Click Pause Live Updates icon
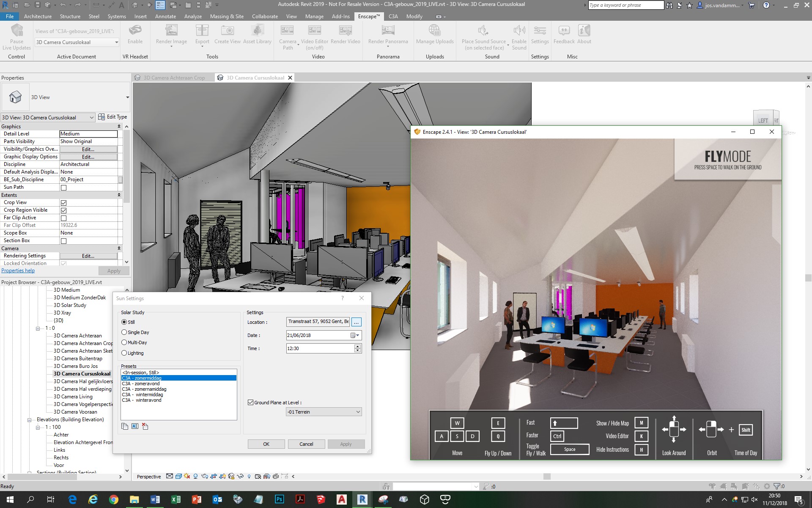This screenshot has width=812, height=508. coord(16,30)
